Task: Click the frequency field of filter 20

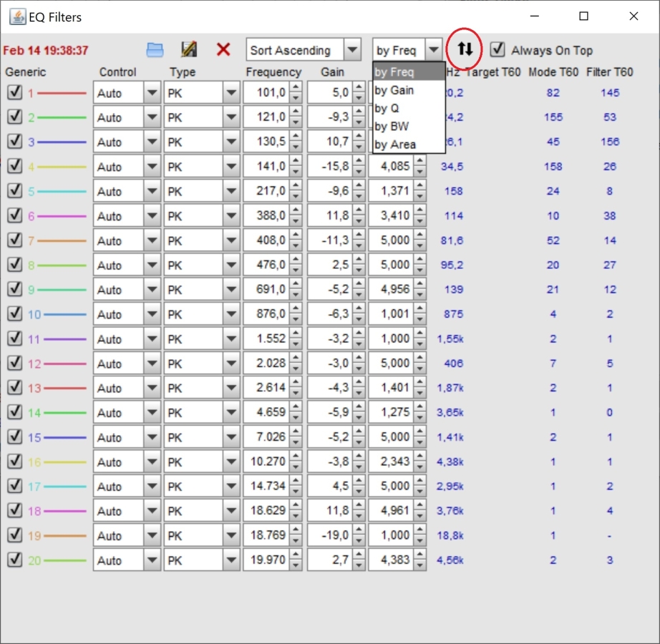Action: (x=266, y=560)
